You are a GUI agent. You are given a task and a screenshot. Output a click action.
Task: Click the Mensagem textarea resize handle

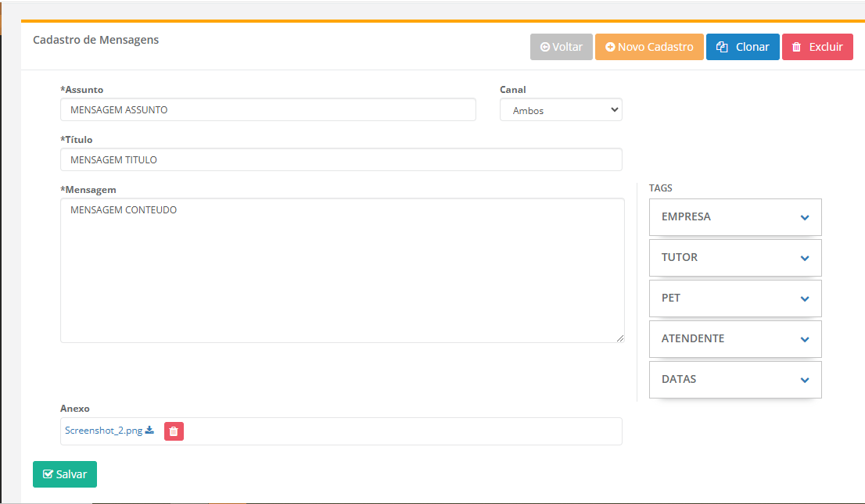(x=620, y=338)
